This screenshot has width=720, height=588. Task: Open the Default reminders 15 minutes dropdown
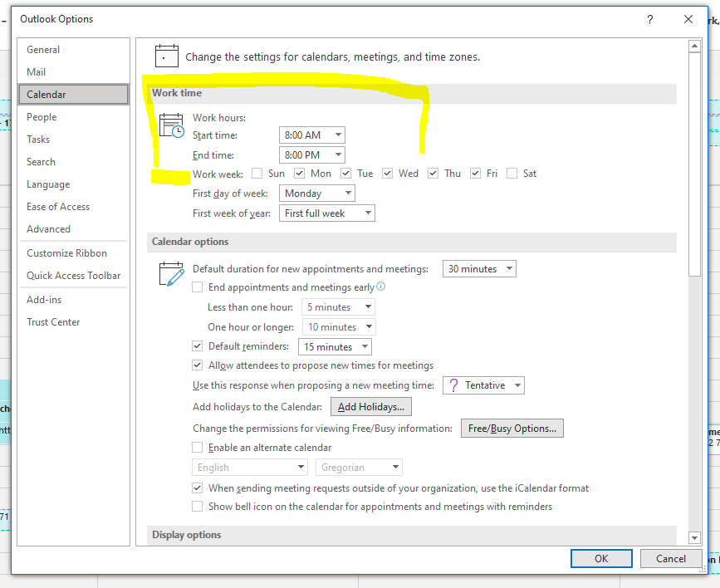click(x=335, y=347)
